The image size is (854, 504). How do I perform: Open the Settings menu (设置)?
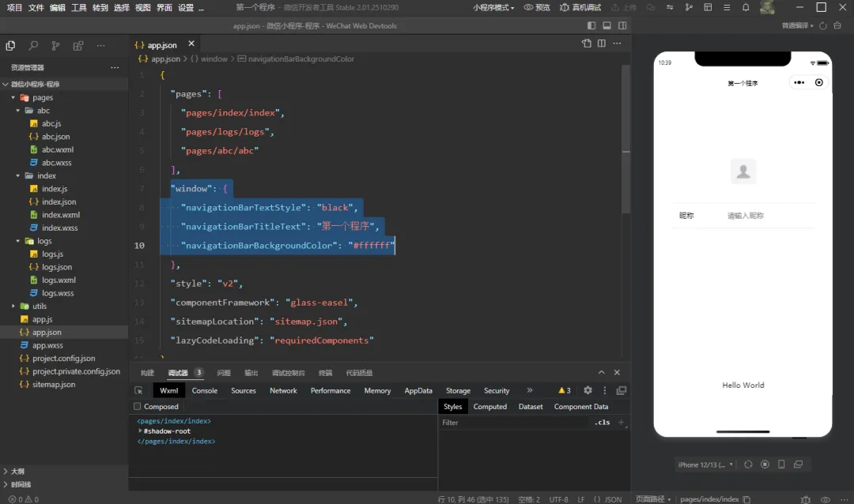tap(186, 8)
